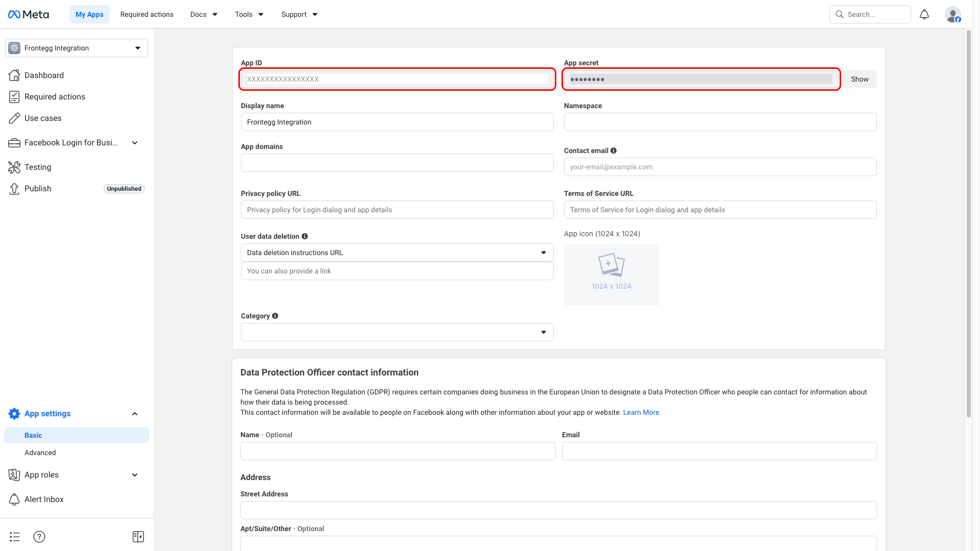Collapse the sidebar panel icon
The height and width of the screenshot is (551, 980).
pos(138,537)
